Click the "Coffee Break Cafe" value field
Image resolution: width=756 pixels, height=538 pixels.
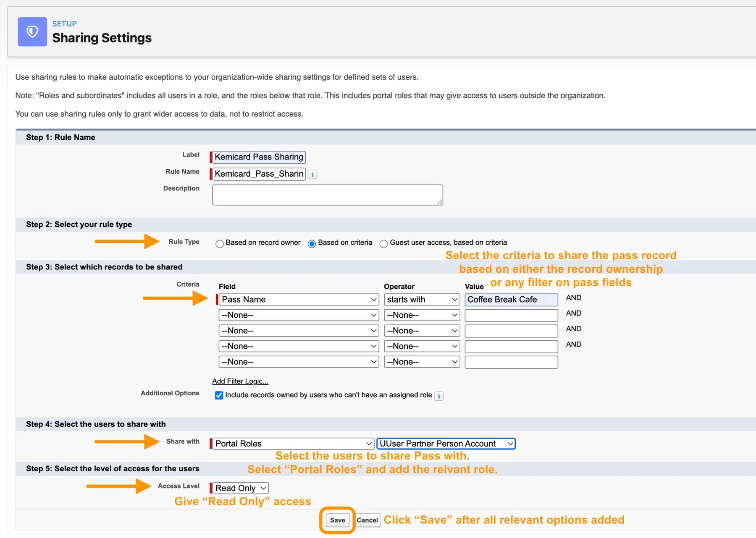511,300
